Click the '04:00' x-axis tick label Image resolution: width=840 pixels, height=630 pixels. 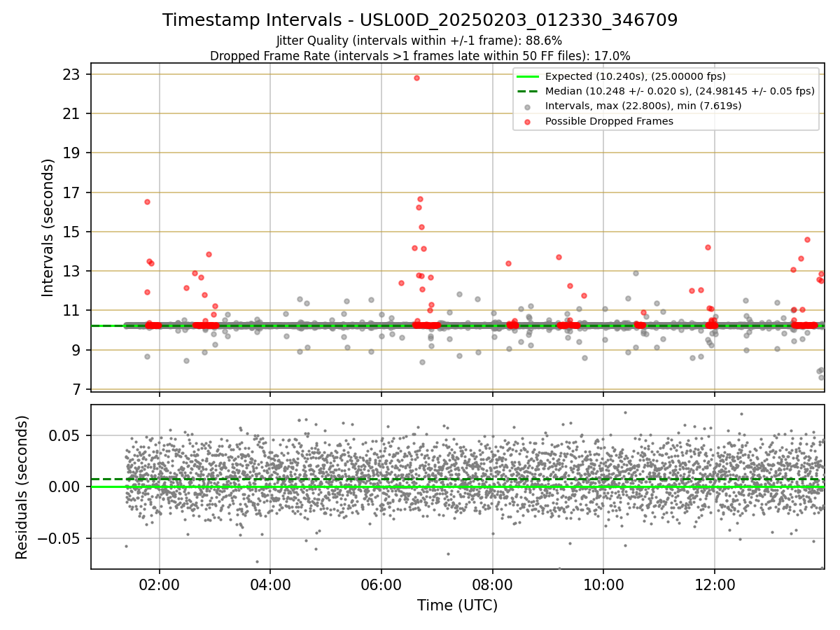click(270, 585)
